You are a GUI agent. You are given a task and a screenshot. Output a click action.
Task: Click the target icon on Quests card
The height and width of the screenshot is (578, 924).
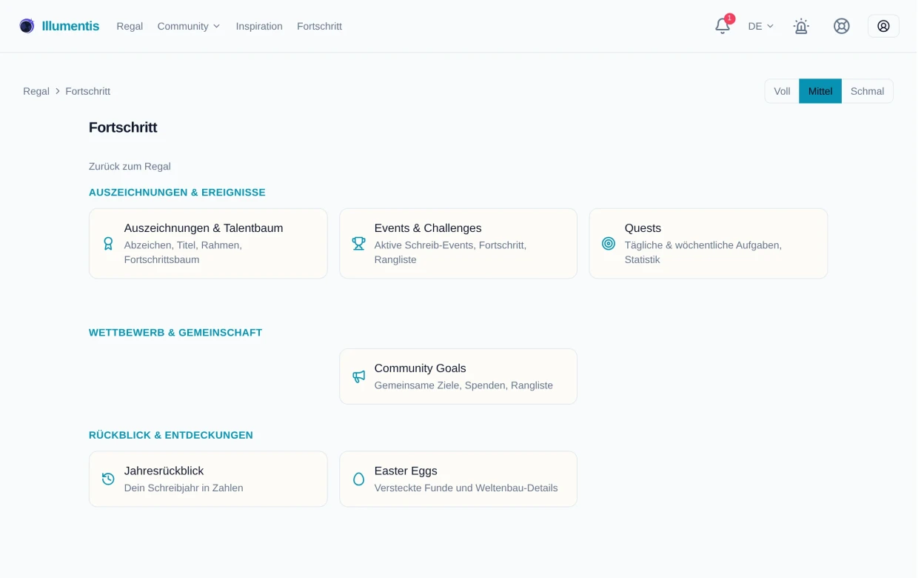tap(609, 243)
